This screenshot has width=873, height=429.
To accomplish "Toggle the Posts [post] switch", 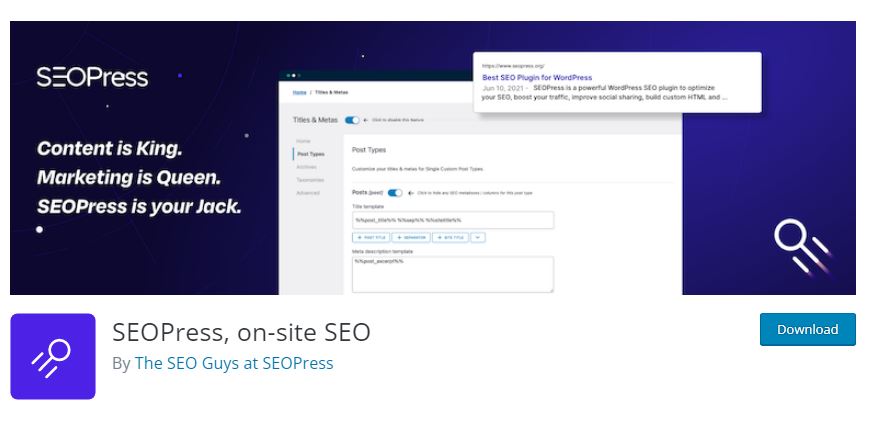I will pos(395,193).
